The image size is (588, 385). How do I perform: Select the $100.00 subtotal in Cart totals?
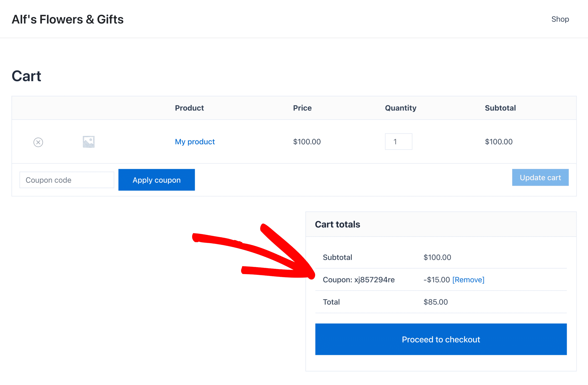click(x=437, y=257)
